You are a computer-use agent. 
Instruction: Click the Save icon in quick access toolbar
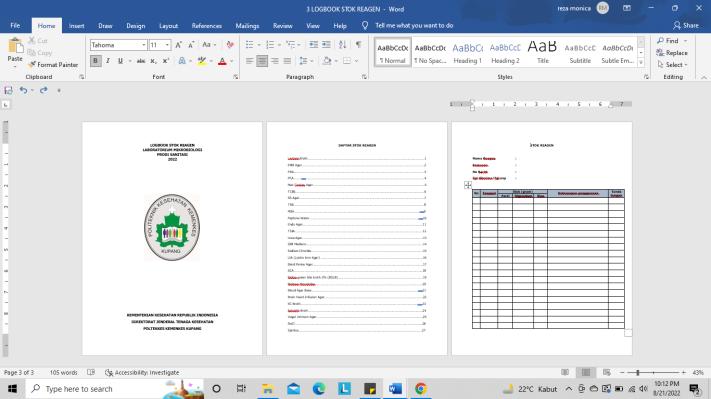pyautogui.click(x=8, y=90)
